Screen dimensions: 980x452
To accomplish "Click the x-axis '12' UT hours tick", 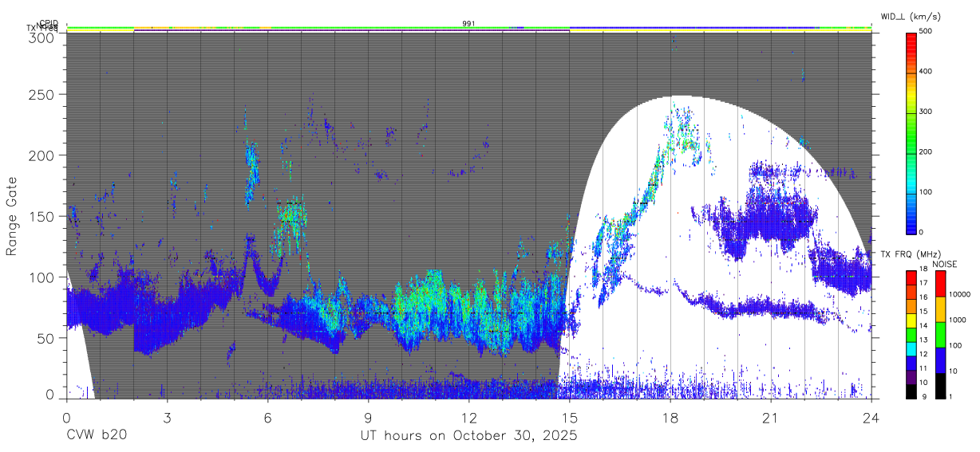I will click(x=469, y=417).
